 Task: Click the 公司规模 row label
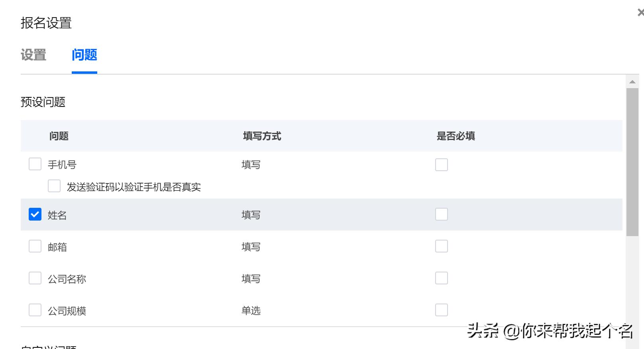click(x=67, y=311)
